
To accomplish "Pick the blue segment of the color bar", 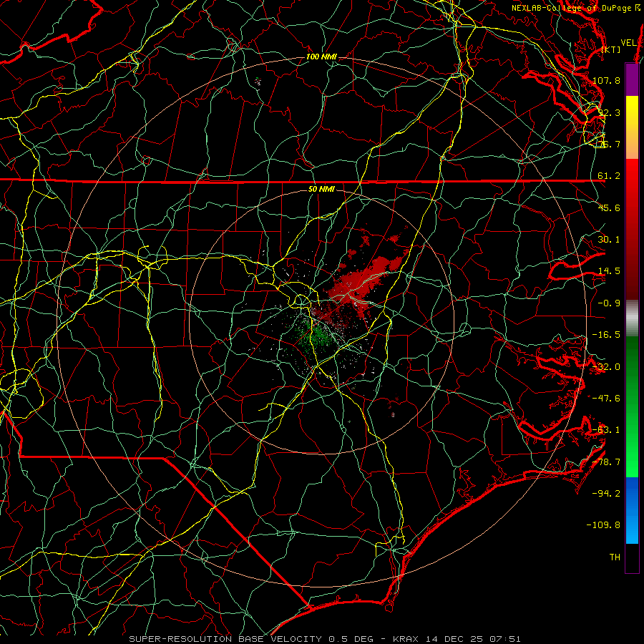I will 632,510.
